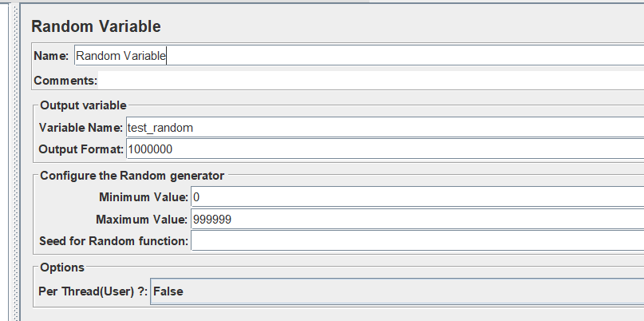
Task: Click the Minimum Value field showing 0
Action: pyautogui.click(x=417, y=197)
